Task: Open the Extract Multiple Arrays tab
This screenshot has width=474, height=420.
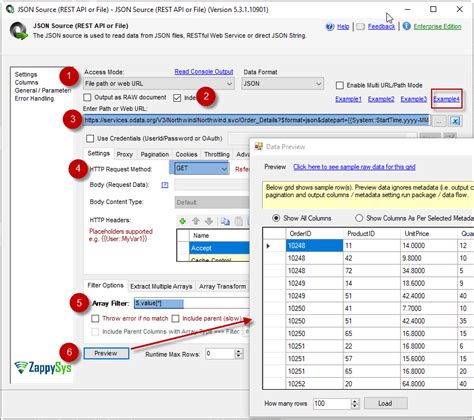Action: tap(161, 287)
